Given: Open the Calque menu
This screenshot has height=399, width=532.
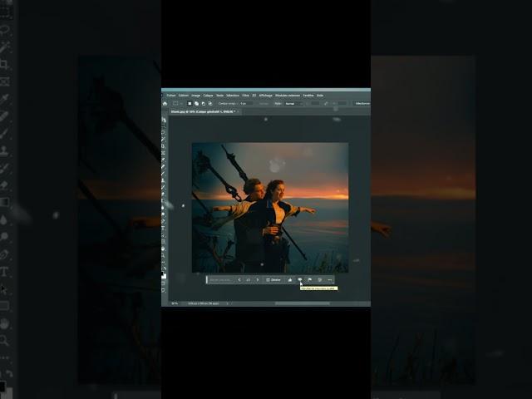Looking at the screenshot, I should click(208, 96).
